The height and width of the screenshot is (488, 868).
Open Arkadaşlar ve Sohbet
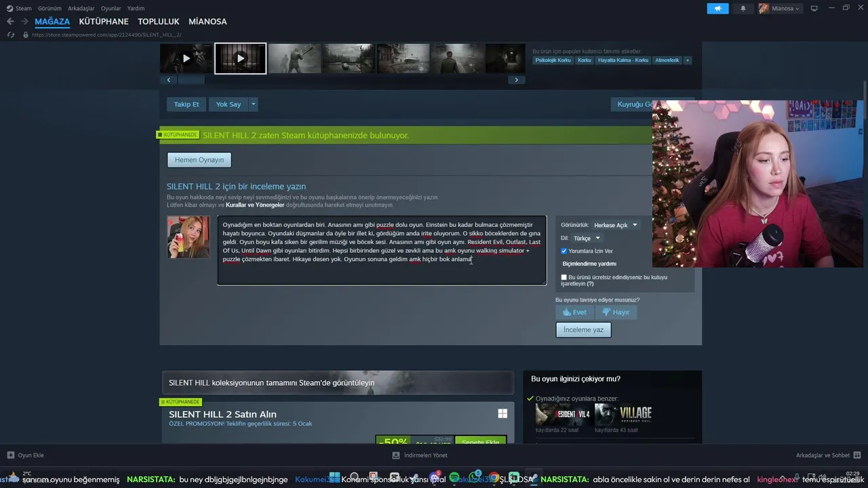coord(828,455)
